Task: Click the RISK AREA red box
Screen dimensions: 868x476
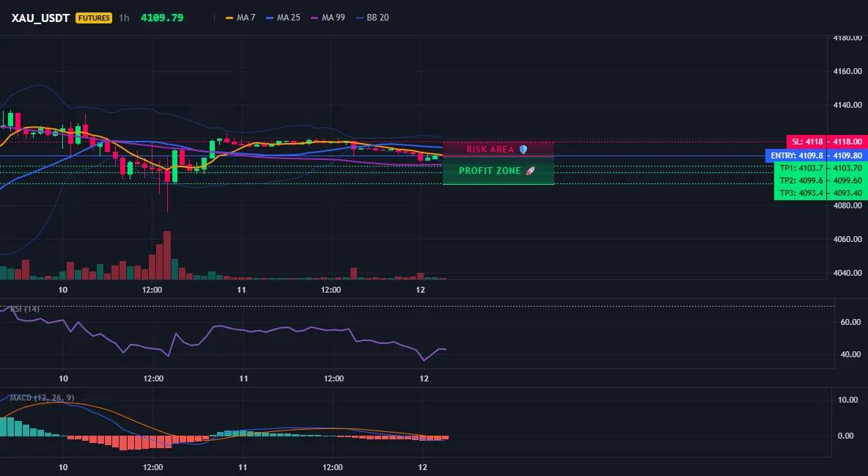Action: (499, 149)
